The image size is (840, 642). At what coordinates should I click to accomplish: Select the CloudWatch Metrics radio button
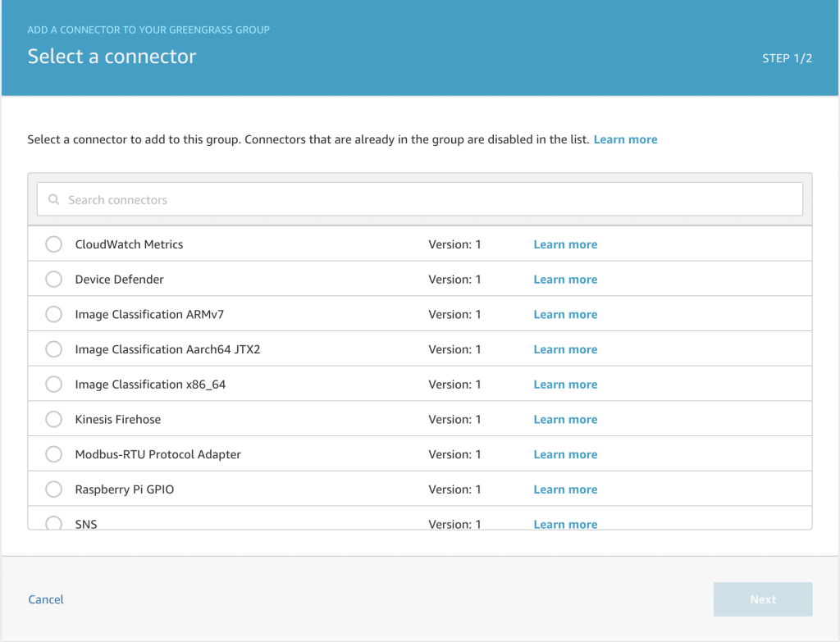(53, 244)
